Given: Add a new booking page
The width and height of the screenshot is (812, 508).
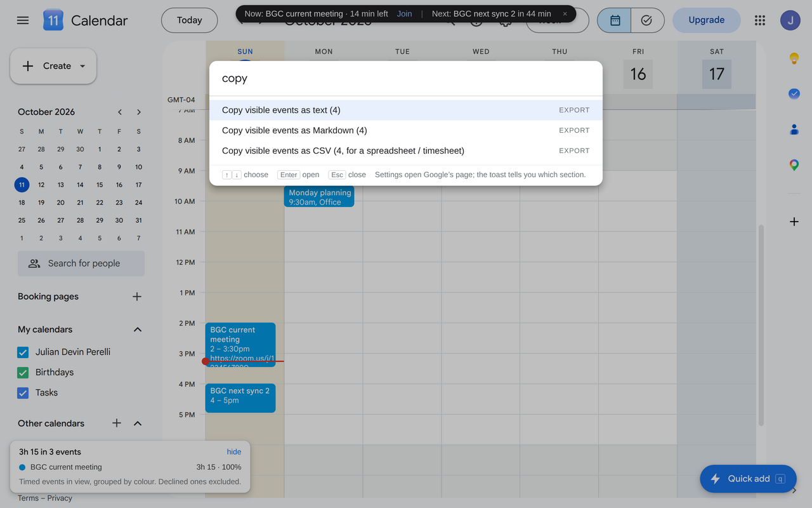Looking at the screenshot, I should pyautogui.click(x=137, y=297).
